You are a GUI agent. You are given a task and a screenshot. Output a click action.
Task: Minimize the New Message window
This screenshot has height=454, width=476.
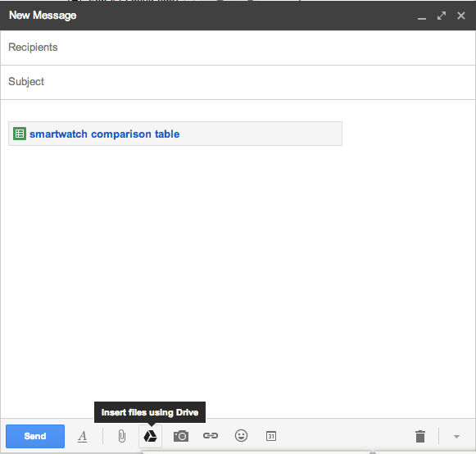pos(422,16)
